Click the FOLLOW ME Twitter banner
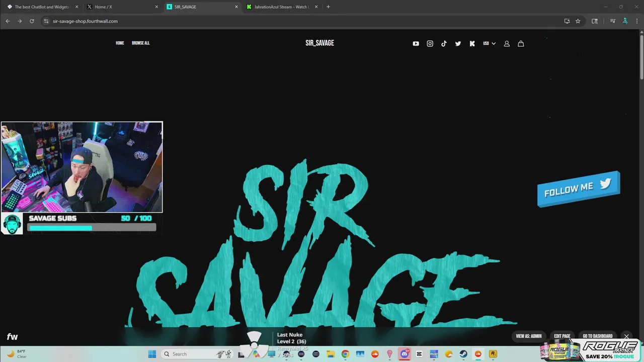644x362 pixels. click(579, 189)
